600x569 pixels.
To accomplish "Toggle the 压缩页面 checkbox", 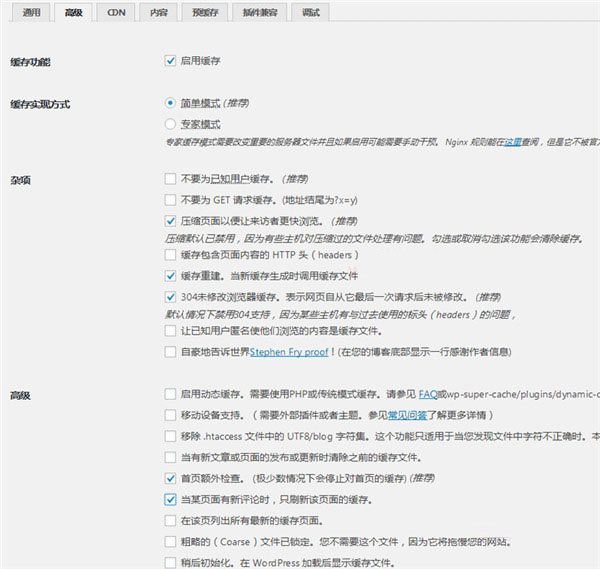I will click(x=170, y=220).
